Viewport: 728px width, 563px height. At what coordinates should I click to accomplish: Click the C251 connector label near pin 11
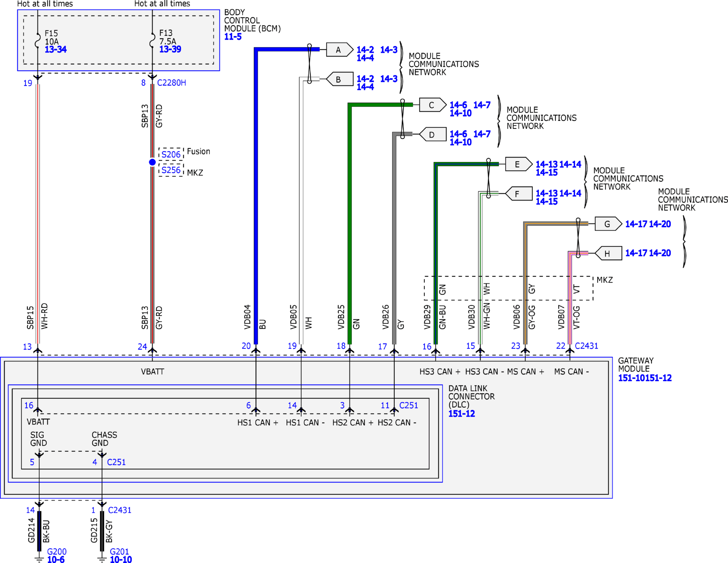point(408,405)
